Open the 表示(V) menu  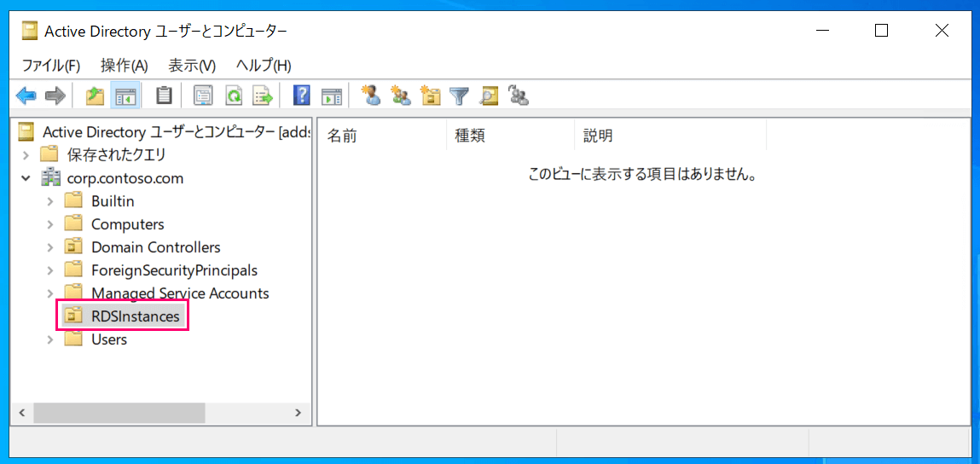tap(192, 65)
